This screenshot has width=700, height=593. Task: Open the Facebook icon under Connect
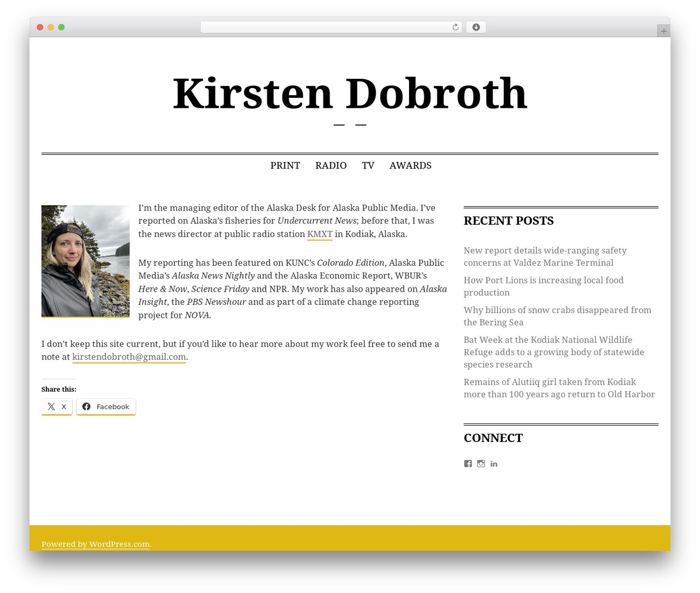tap(468, 463)
